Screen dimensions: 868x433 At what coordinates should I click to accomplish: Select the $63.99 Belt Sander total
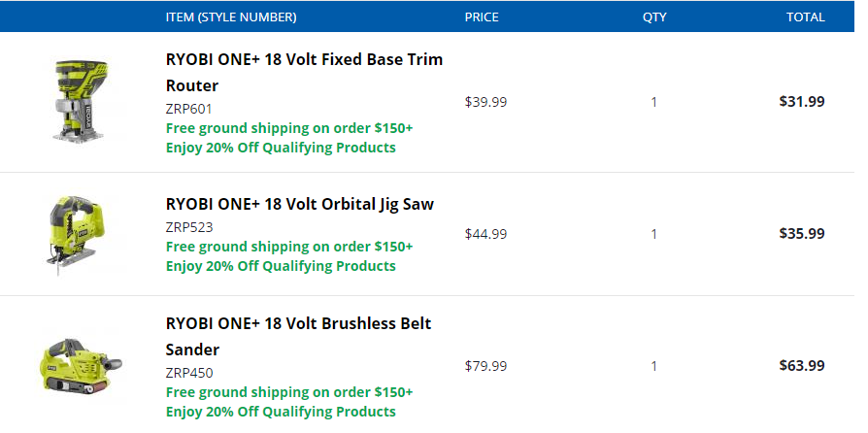pyautogui.click(x=802, y=365)
